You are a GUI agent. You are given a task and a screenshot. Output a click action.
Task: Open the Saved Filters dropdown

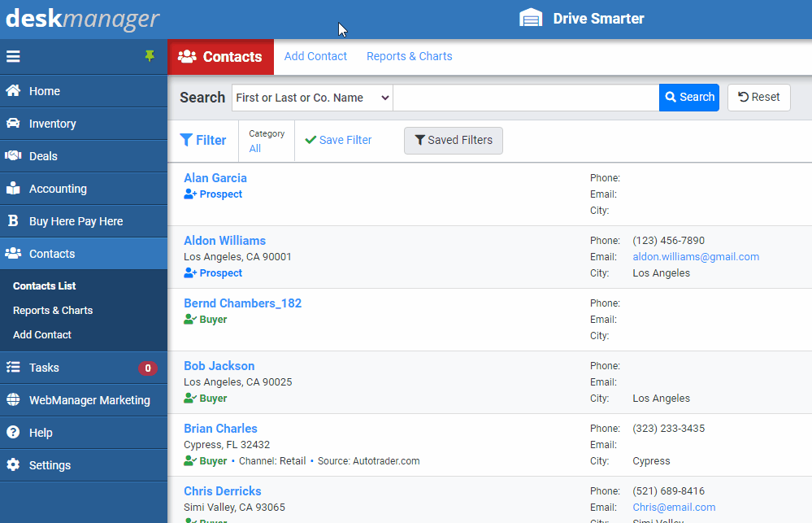tap(453, 141)
